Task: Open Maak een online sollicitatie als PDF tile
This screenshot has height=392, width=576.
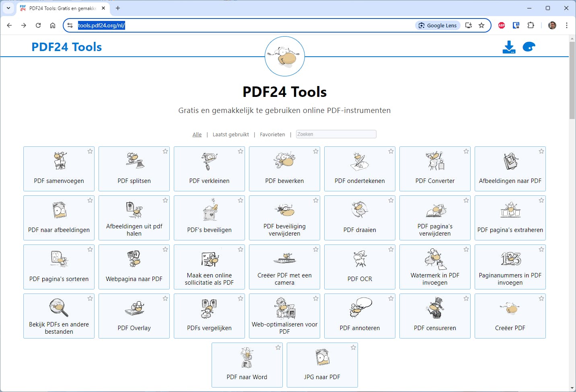Action: pos(209,267)
